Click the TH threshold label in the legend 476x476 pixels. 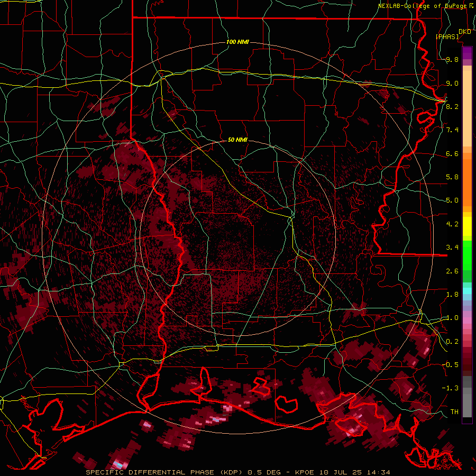pos(454,412)
